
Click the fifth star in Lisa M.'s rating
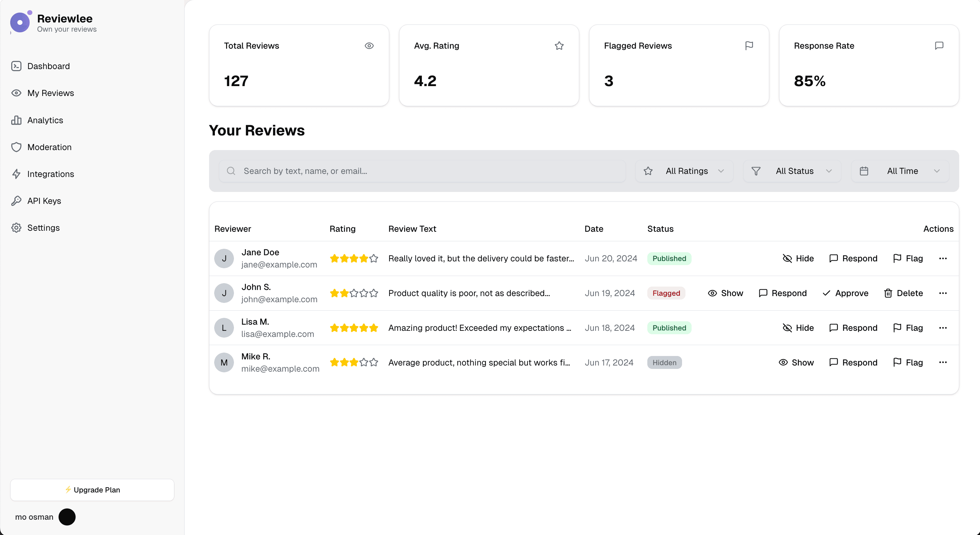[x=374, y=327]
